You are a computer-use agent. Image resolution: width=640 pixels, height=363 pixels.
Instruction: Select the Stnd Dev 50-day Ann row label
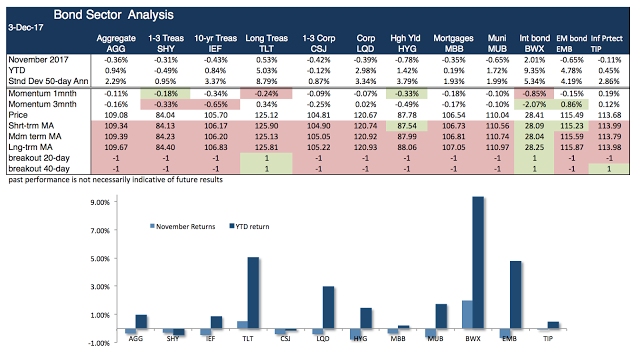click(x=48, y=81)
